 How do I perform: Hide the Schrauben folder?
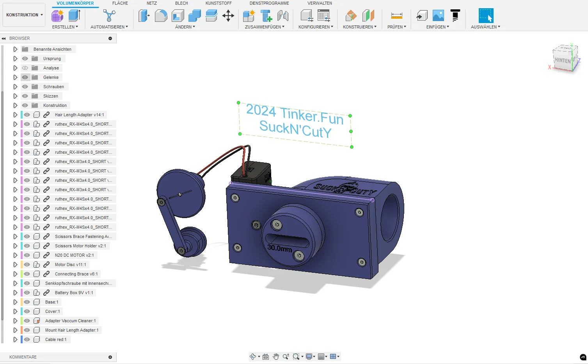tap(25, 87)
